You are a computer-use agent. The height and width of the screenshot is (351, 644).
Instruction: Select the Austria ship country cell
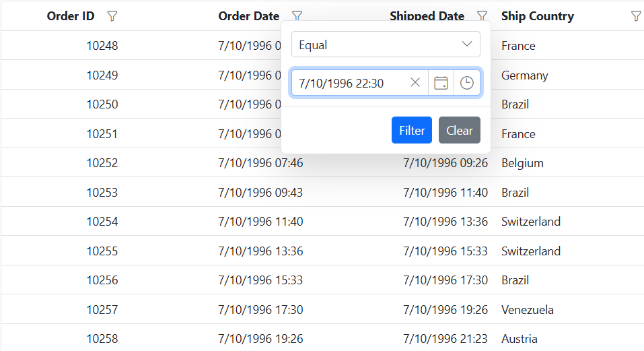520,339
